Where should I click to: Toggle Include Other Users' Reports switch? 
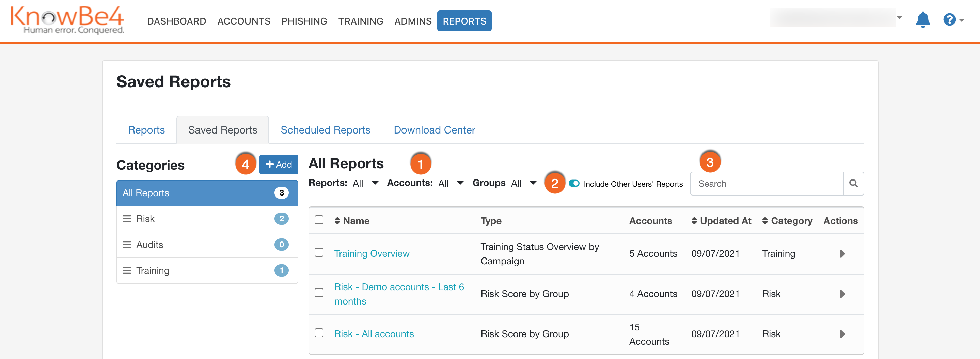[x=574, y=184]
